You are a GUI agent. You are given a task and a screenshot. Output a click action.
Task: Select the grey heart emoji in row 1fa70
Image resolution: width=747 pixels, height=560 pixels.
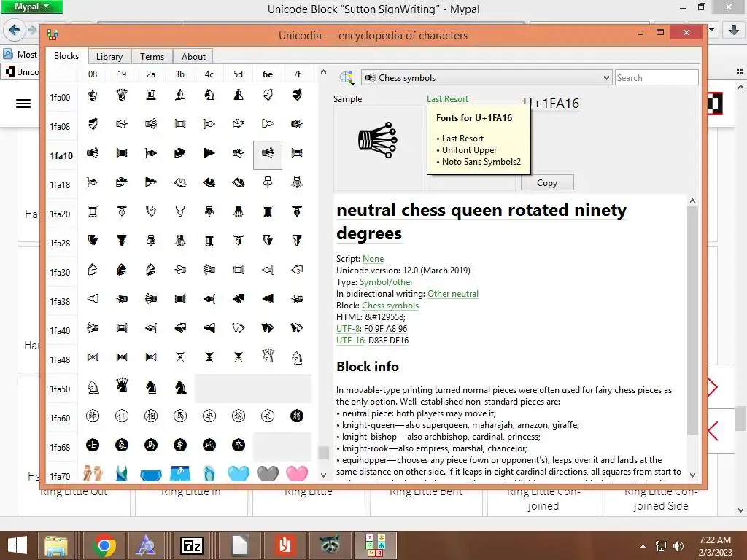pyautogui.click(x=268, y=473)
